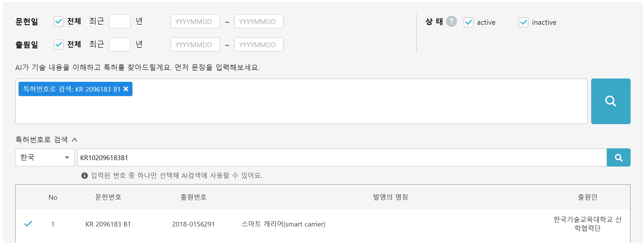
Task: Toggle the active status checkbox
Action: (468, 22)
